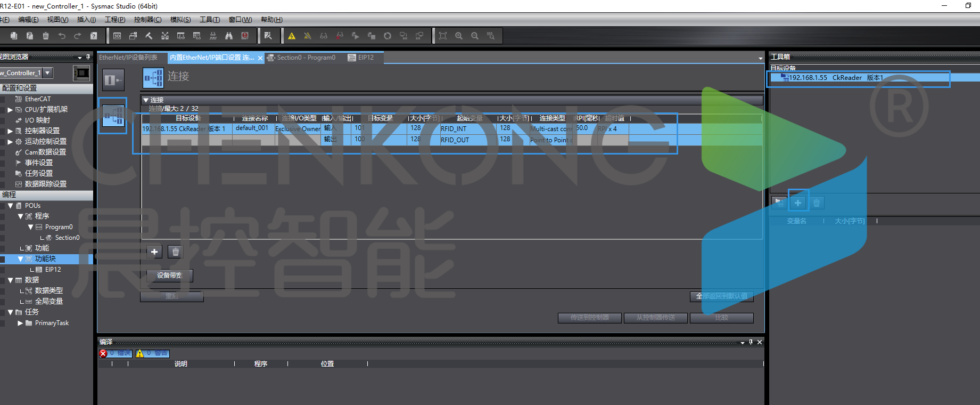Click the crossed-out warning triangle icon
The width and height of the screenshot is (980, 405).
pos(308,36)
